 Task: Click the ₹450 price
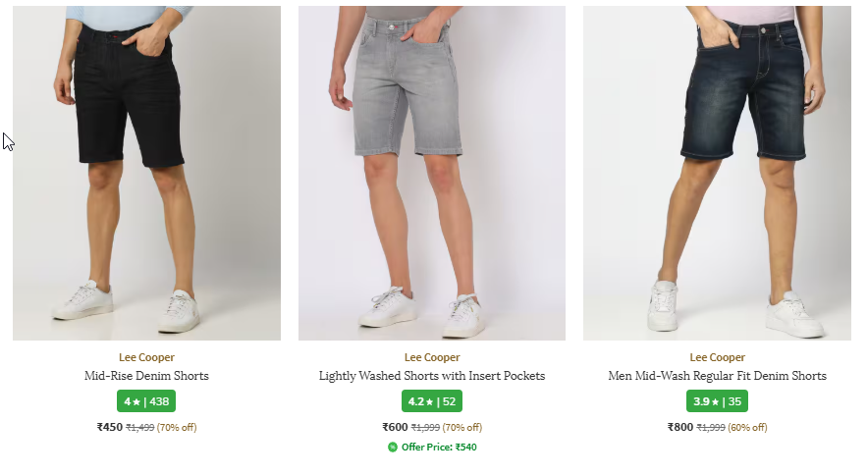(109, 427)
